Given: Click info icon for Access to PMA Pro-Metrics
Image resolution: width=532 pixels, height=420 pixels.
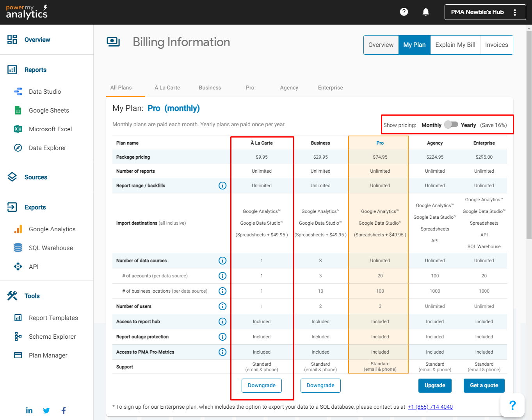Looking at the screenshot, I should [222, 352].
